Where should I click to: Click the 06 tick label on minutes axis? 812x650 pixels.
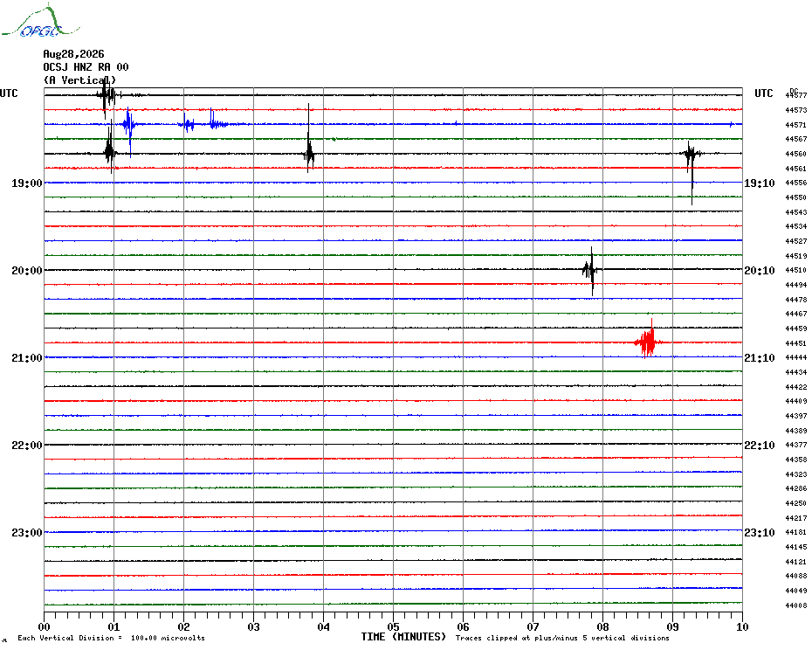pos(464,626)
